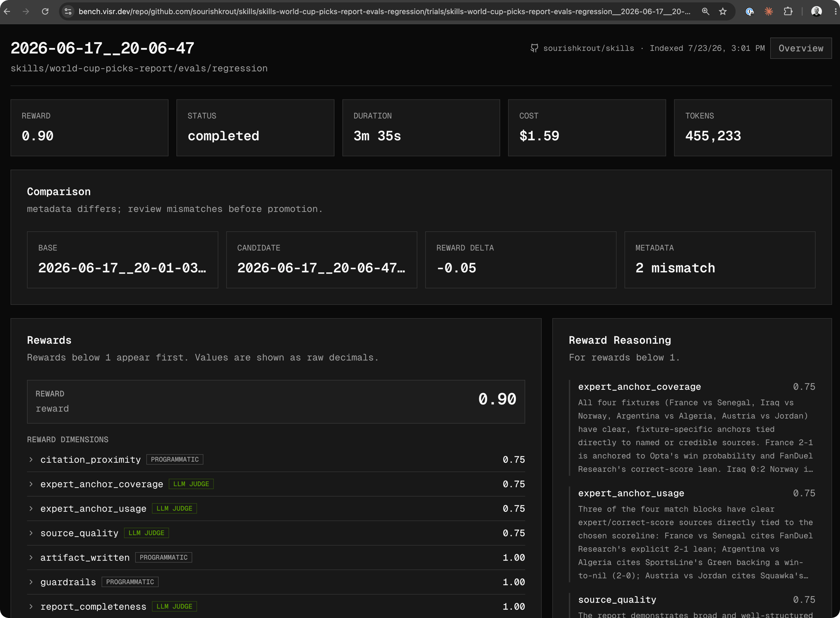Click the 1.00 score of artifact_written

pyautogui.click(x=513, y=557)
